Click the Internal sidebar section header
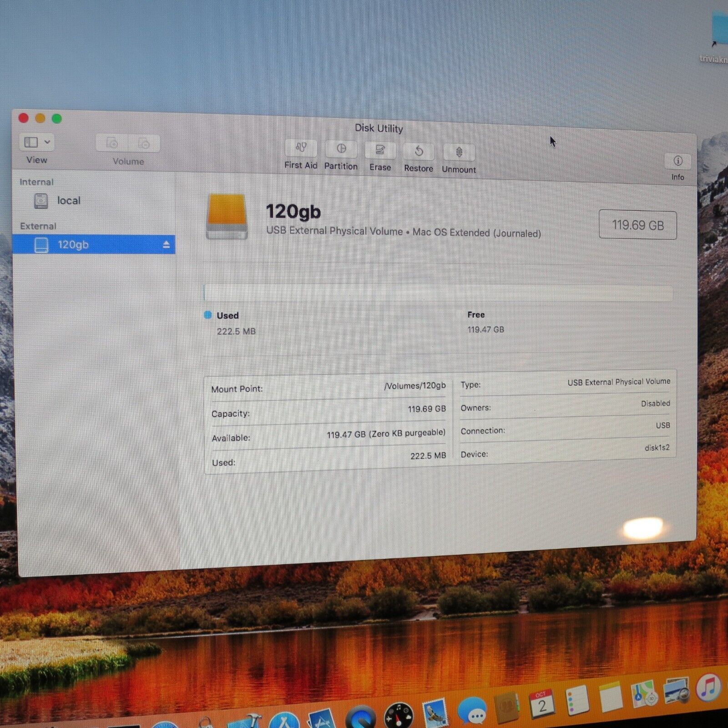Screen dimensions: 728x728 click(x=36, y=182)
